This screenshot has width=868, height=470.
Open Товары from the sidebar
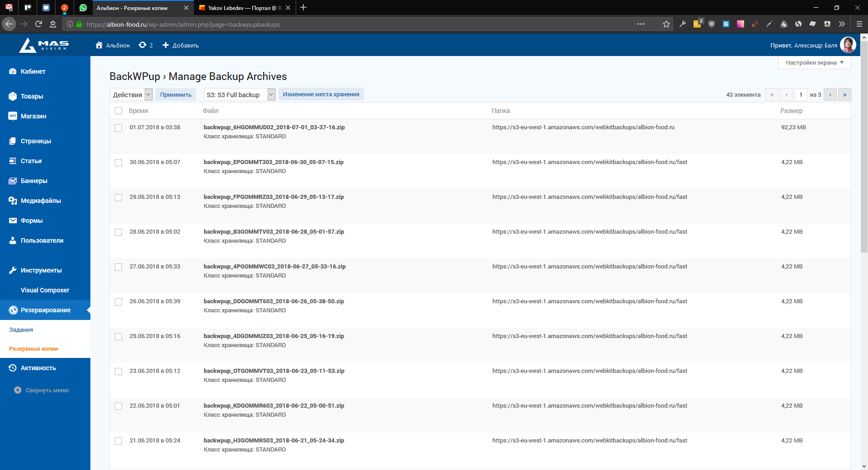tap(32, 96)
